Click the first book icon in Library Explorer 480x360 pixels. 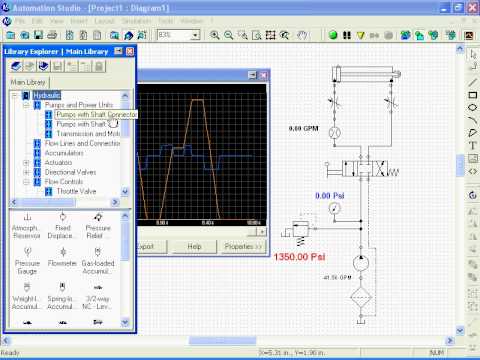[x=16, y=66]
